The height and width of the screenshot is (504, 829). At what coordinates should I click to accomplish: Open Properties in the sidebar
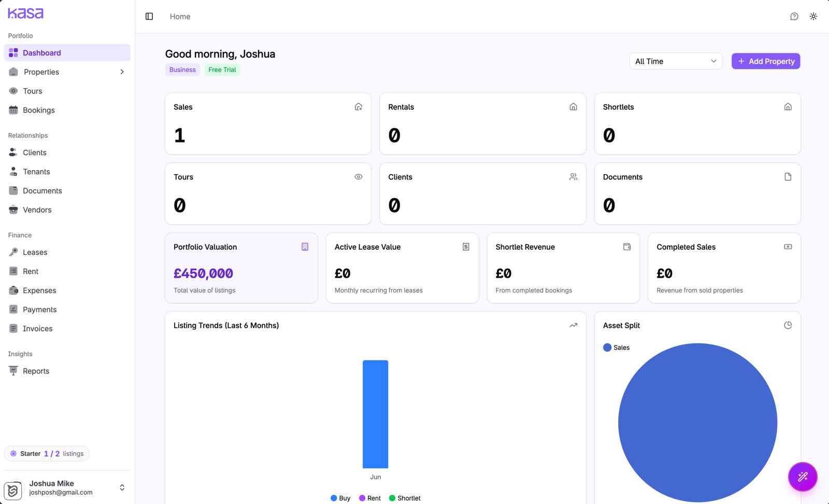click(x=67, y=72)
